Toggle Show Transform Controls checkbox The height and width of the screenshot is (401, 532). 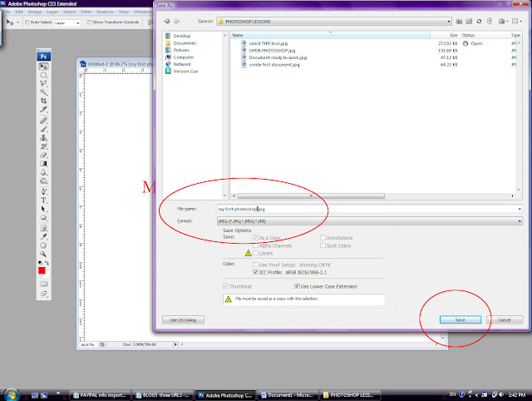[x=90, y=22]
